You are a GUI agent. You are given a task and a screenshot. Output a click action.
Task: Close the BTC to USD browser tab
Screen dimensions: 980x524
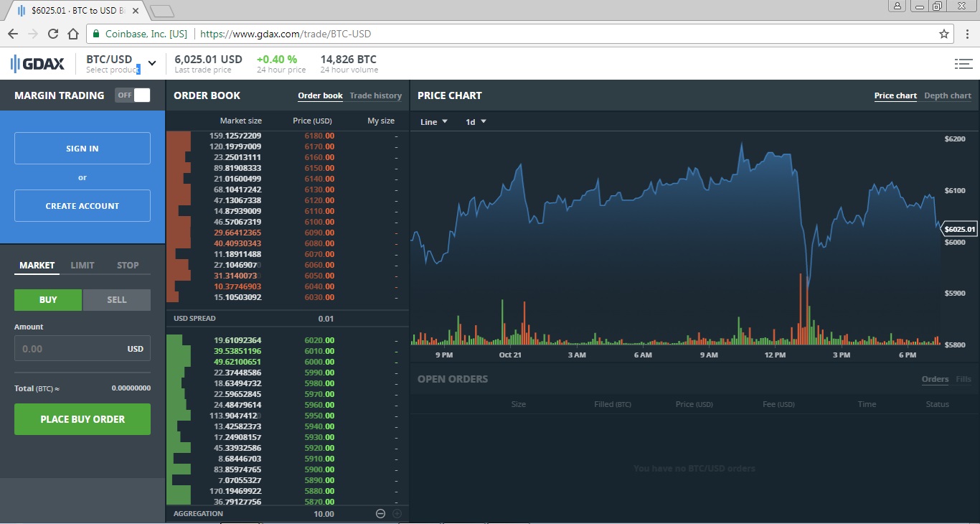click(136, 11)
